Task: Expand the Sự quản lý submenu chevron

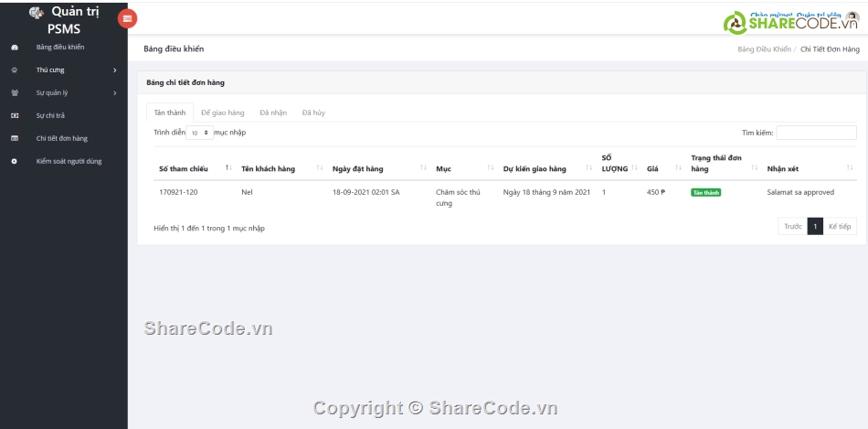Action: click(x=114, y=92)
